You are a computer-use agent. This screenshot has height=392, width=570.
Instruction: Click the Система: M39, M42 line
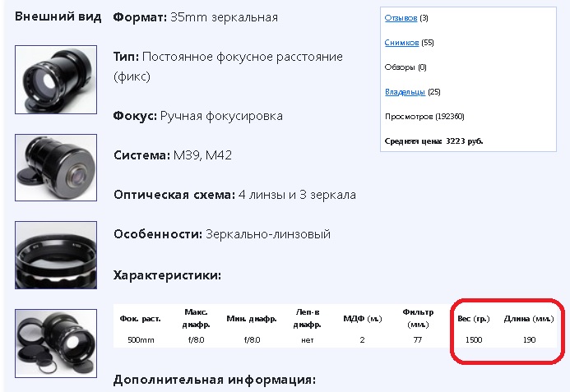[x=172, y=155]
